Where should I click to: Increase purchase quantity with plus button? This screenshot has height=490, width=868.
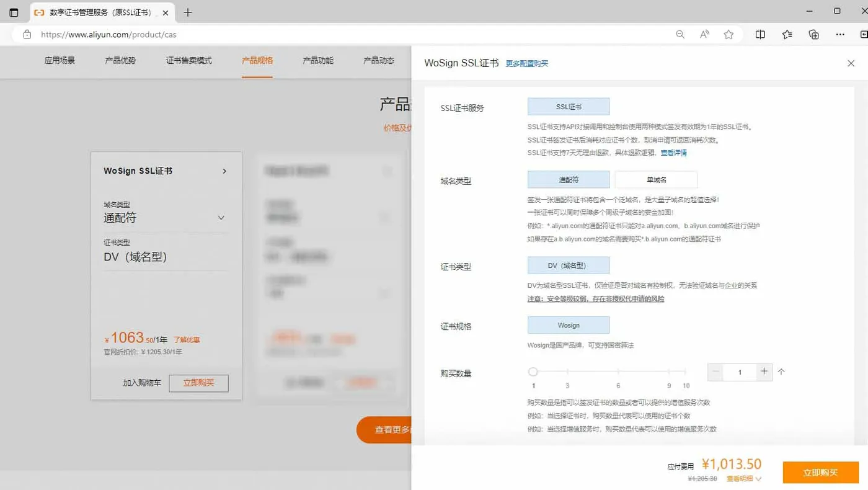[764, 372]
